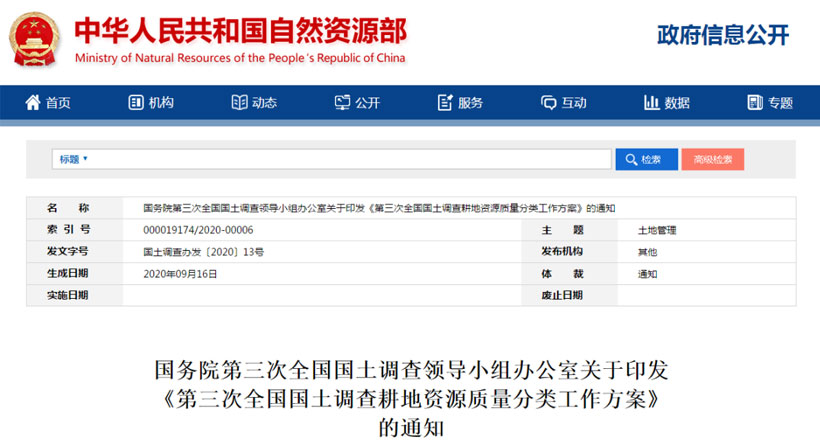Click the bar chart icon beside 数据

652,103
